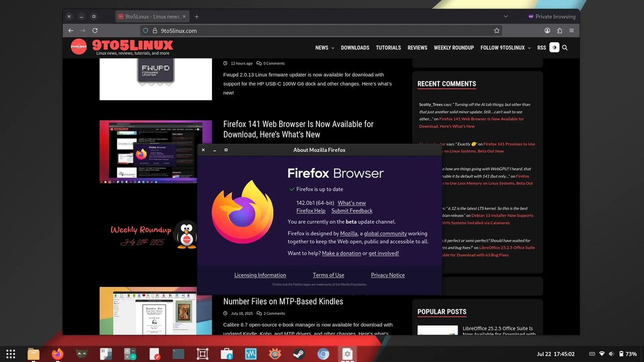
Task: Click the back navigation arrow in Firefox
Action: [70, 31]
